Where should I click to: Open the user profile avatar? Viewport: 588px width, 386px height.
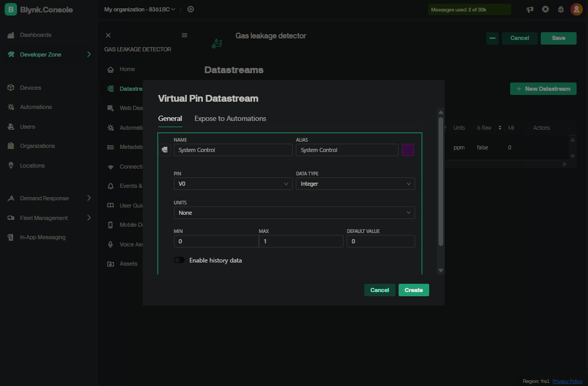tap(576, 9)
